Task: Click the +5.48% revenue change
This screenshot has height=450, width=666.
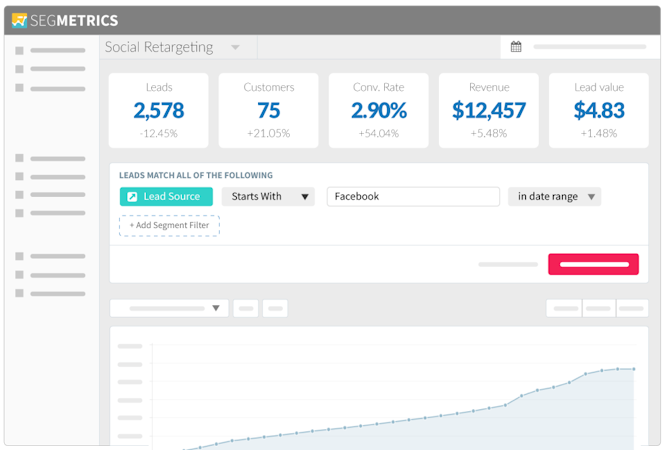Action: 488,133
